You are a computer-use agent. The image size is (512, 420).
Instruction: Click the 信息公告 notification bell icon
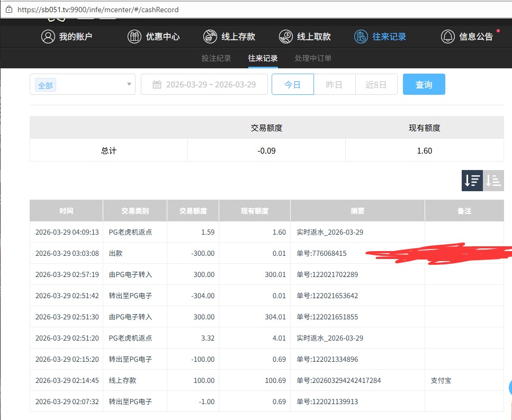[448, 37]
